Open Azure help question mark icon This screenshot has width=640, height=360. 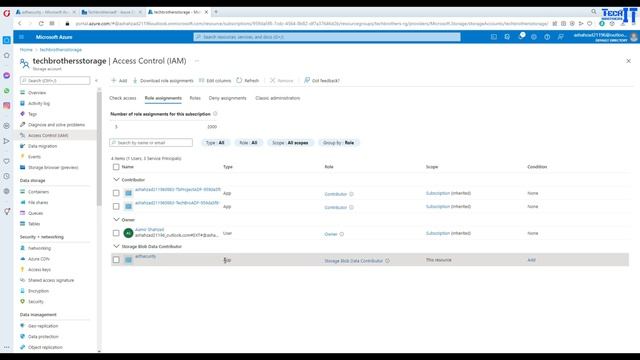[x=547, y=37]
